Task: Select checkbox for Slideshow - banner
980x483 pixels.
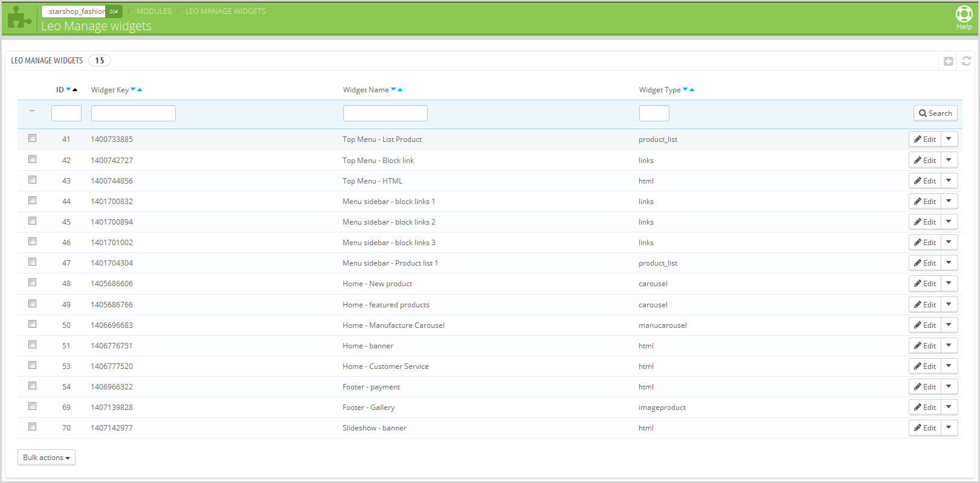Action: point(33,427)
